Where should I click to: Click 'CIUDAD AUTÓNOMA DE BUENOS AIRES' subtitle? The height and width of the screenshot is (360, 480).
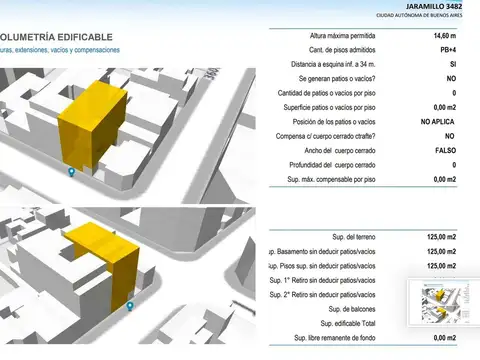click(x=419, y=15)
